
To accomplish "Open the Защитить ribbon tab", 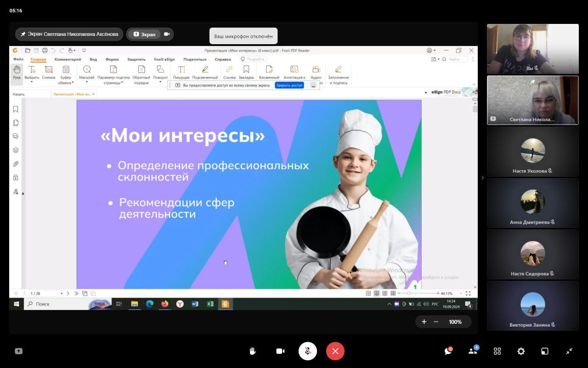I will [x=136, y=59].
